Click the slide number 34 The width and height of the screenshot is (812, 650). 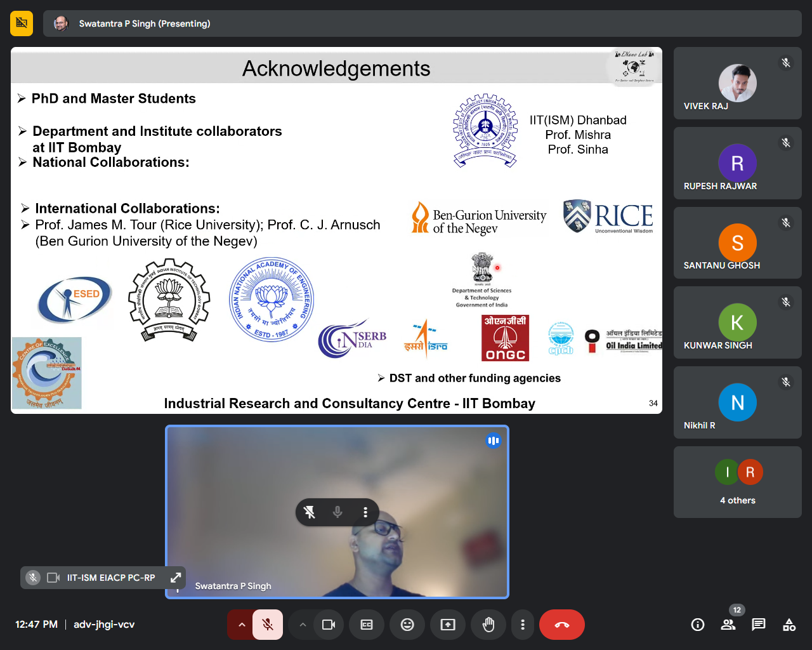(x=653, y=403)
